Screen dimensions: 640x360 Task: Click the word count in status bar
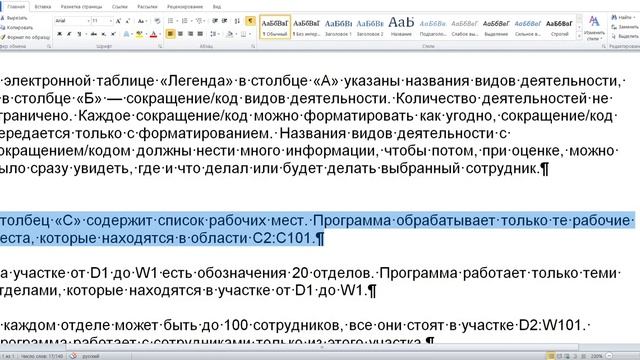click(42, 356)
